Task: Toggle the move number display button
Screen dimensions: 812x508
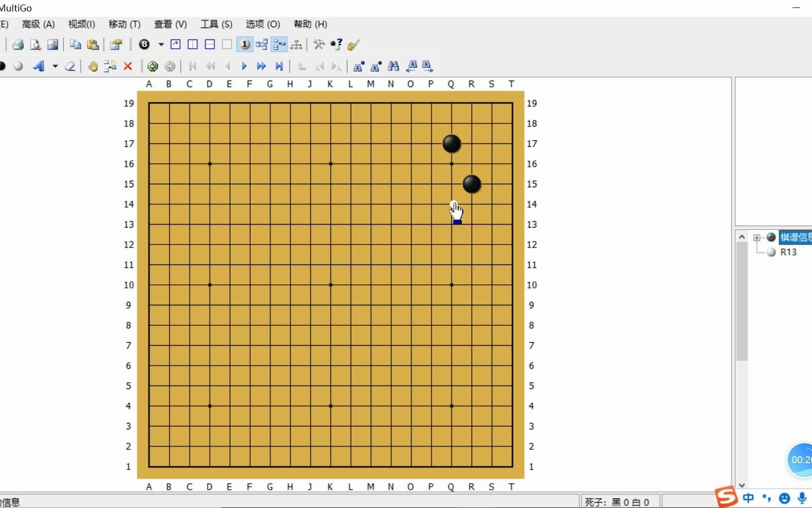Action: point(244,45)
